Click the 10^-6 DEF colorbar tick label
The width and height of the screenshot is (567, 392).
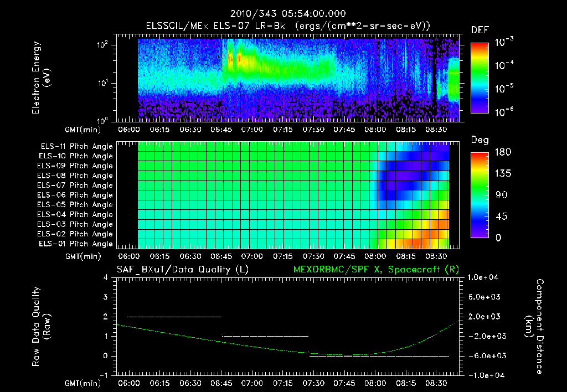(x=504, y=112)
